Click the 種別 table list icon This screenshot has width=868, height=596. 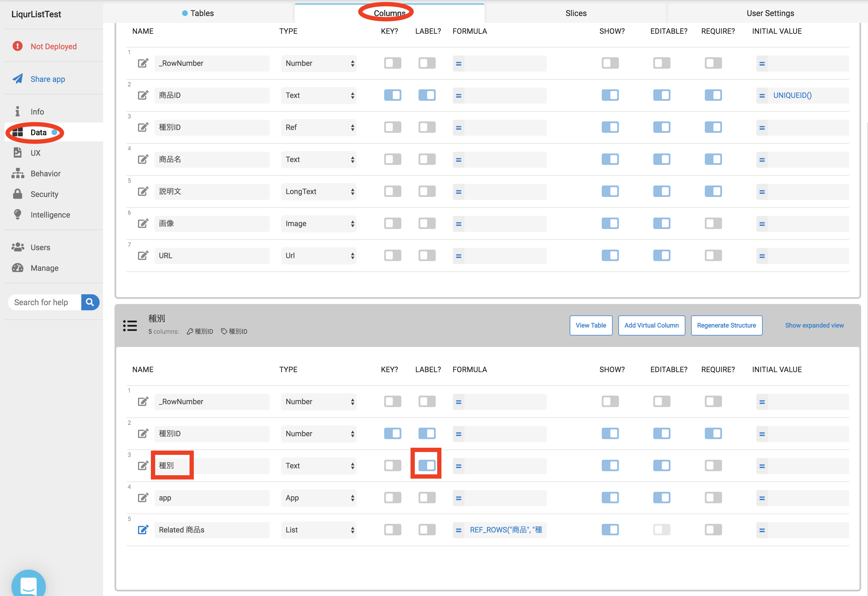pyautogui.click(x=130, y=325)
